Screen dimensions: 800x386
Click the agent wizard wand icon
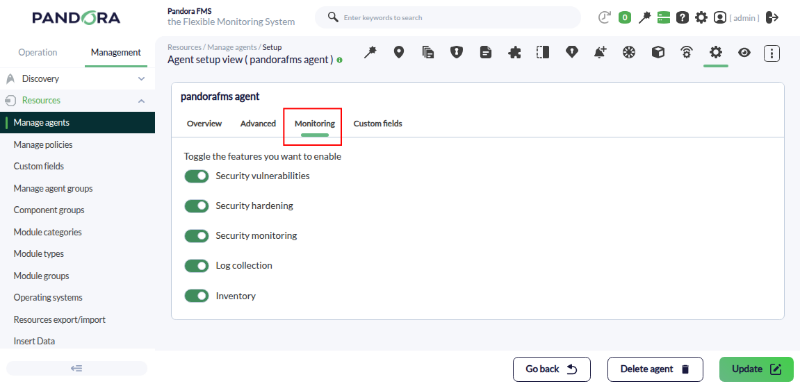(x=370, y=53)
